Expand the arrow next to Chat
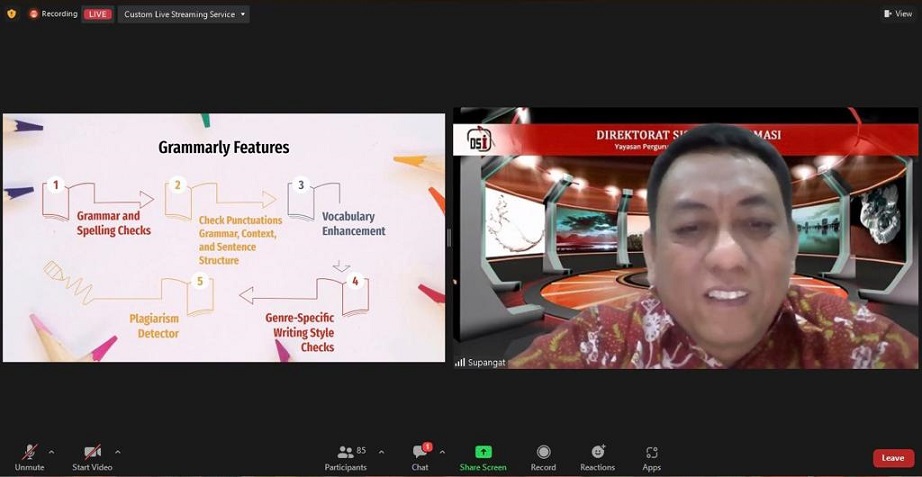This screenshot has width=922, height=477. coord(442,452)
